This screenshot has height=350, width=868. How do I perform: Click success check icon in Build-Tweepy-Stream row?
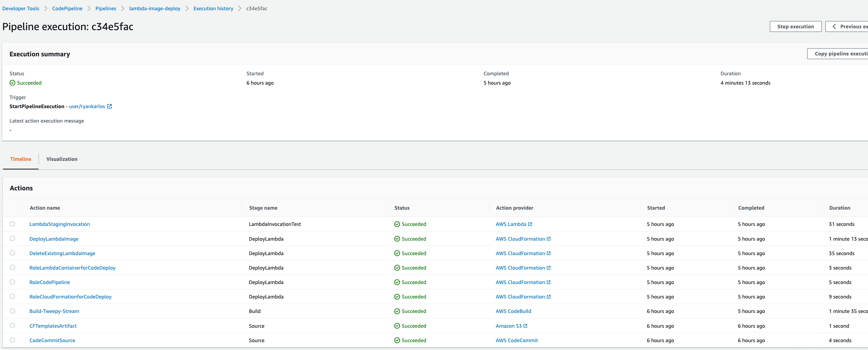click(397, 311)
